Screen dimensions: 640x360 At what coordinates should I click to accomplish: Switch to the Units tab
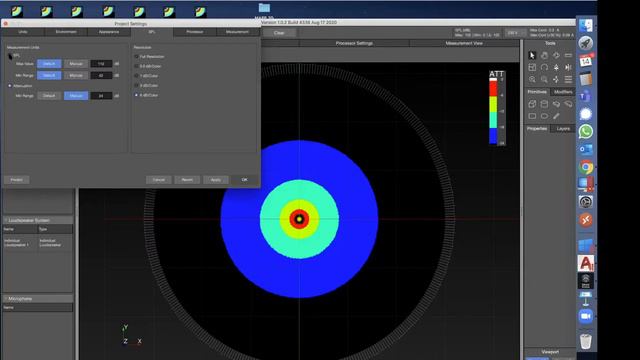tap(23, 32)
